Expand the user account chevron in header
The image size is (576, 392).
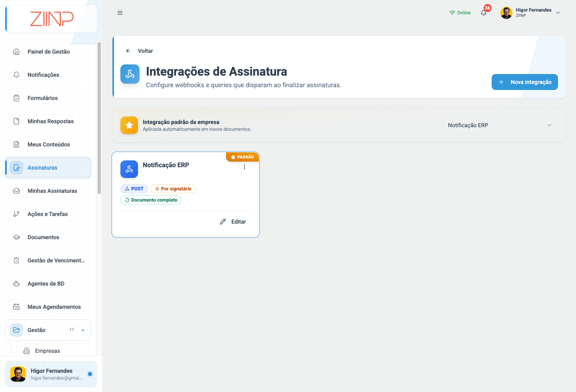click(558, 13)
